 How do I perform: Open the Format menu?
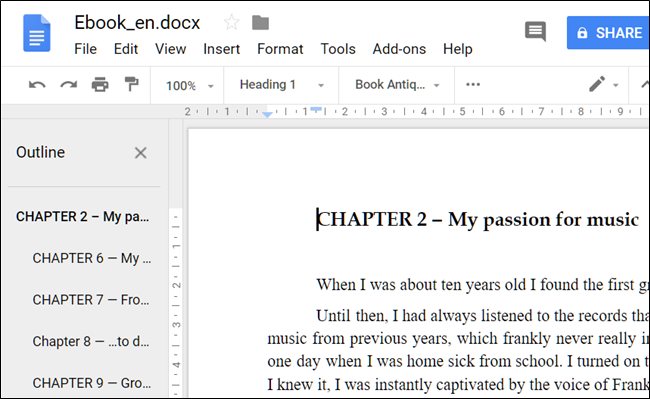click(x=280, y=49)
